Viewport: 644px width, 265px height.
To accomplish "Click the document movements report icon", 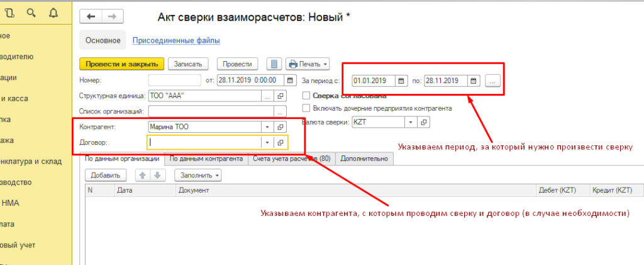I will (x=273, y=64).
